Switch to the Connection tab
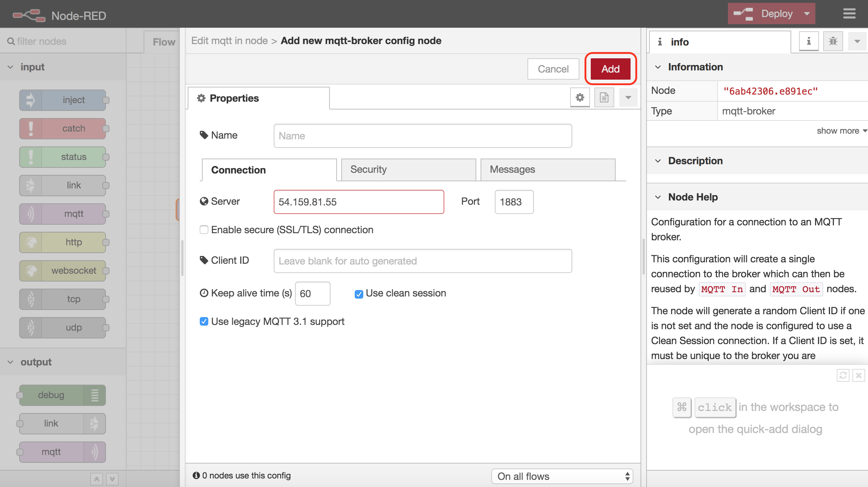868x487 pixels. [x=269, y=170]
